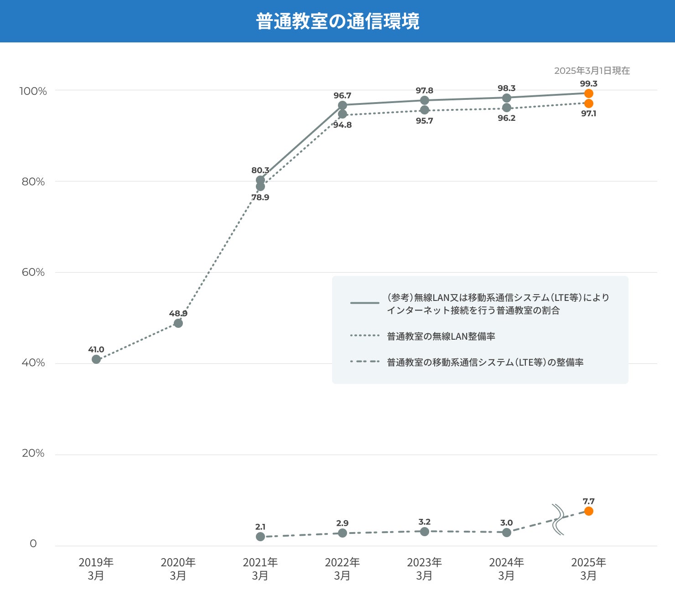
Task: Click the chart title 普通教室の通信環境
Action: pyautogui.click(x=337, y=21)
